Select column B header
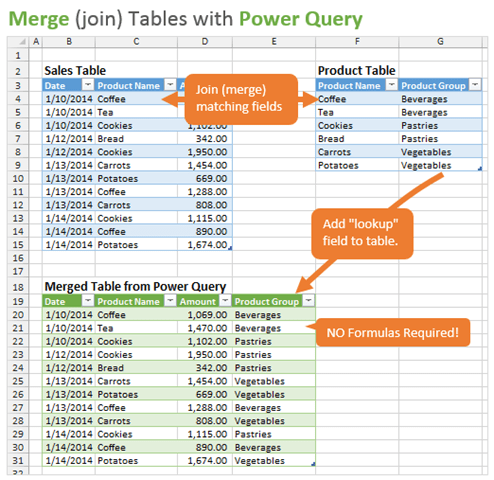The height and width of the screenshot is (480, 494). pyautogui.click(x=69, y=42)
